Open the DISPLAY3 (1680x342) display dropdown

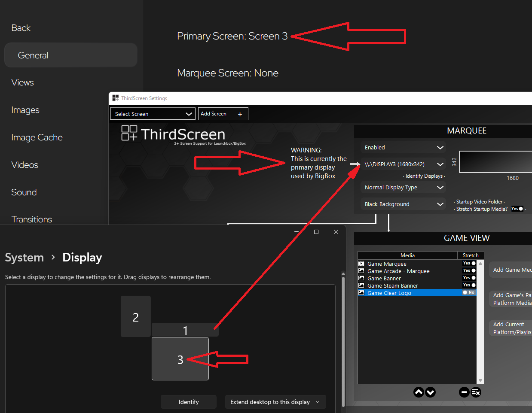tap(403, 164)
